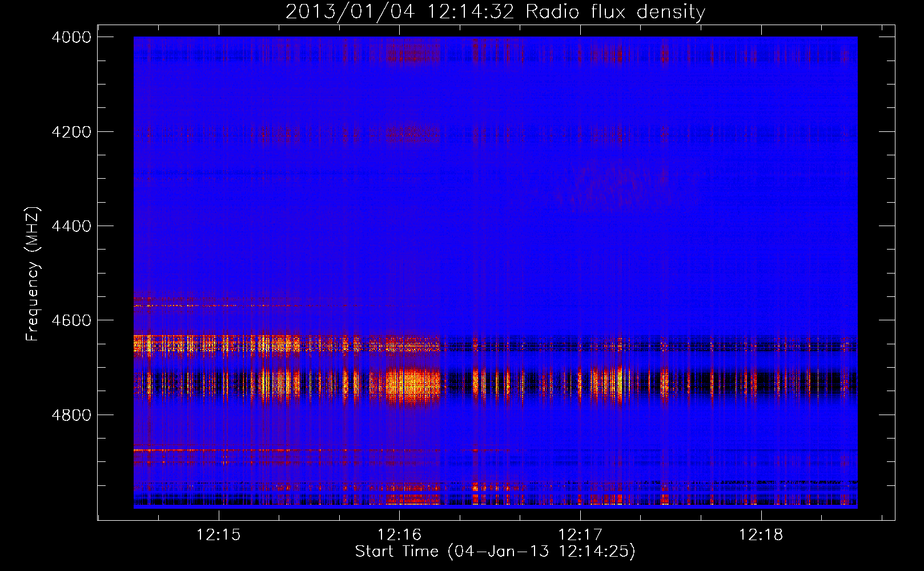The image size is (924, 571).
Task: Click the 12:15 time tick label
Action: point(219,535)
